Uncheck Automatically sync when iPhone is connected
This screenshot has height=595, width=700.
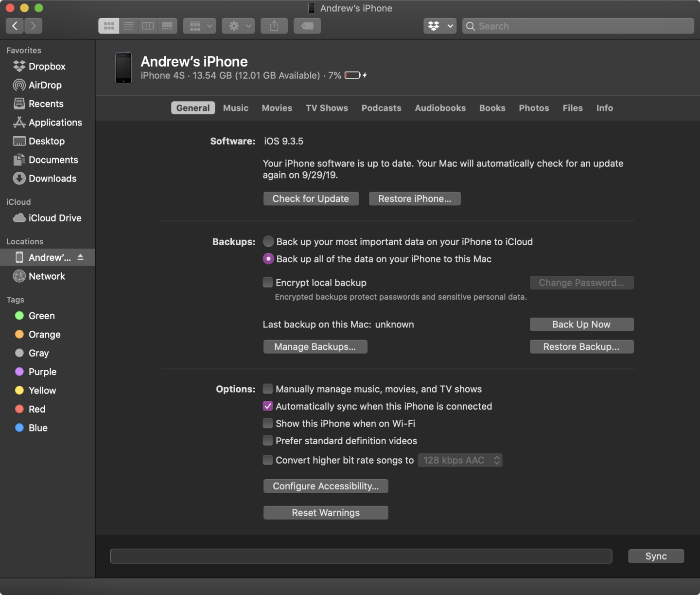tap(268, 406)
